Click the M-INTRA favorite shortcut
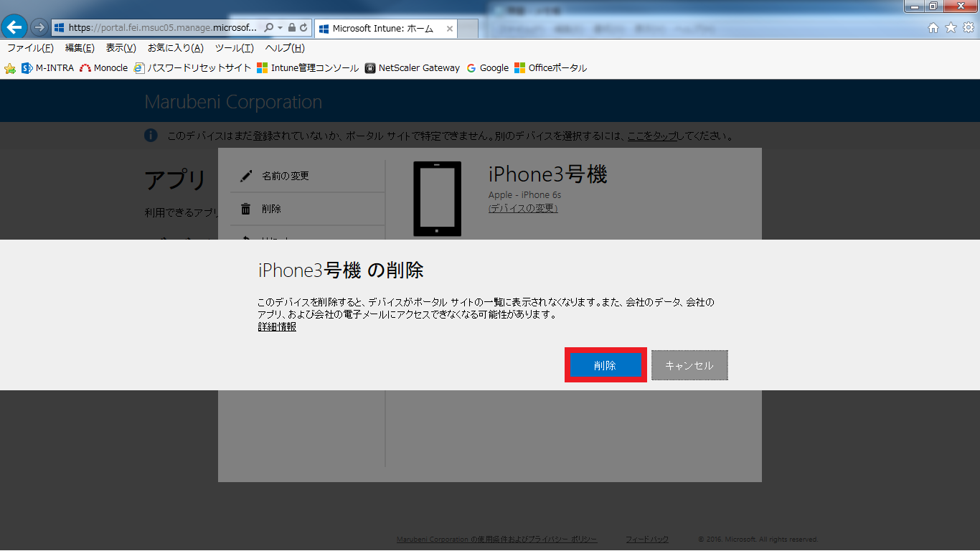980x551 pixels. (x=46, y=68)
